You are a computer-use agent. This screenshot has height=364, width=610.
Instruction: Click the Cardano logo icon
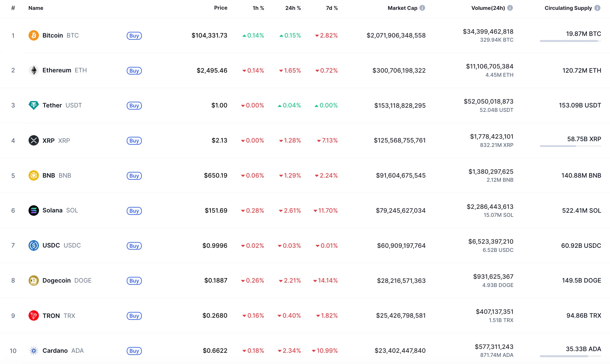pyautogui.click(x=34, y=351)
